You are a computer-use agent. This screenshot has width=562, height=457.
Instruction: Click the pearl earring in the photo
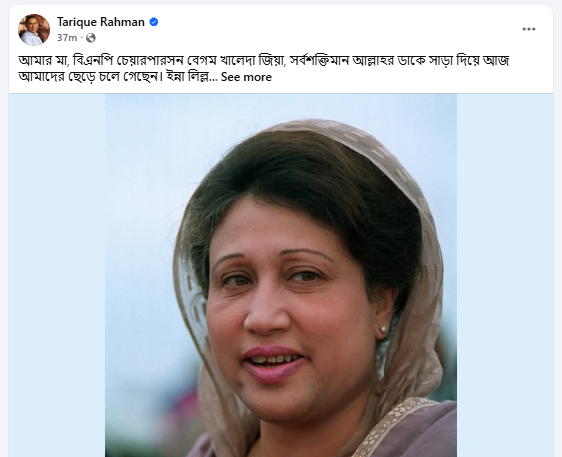(384, 329)
